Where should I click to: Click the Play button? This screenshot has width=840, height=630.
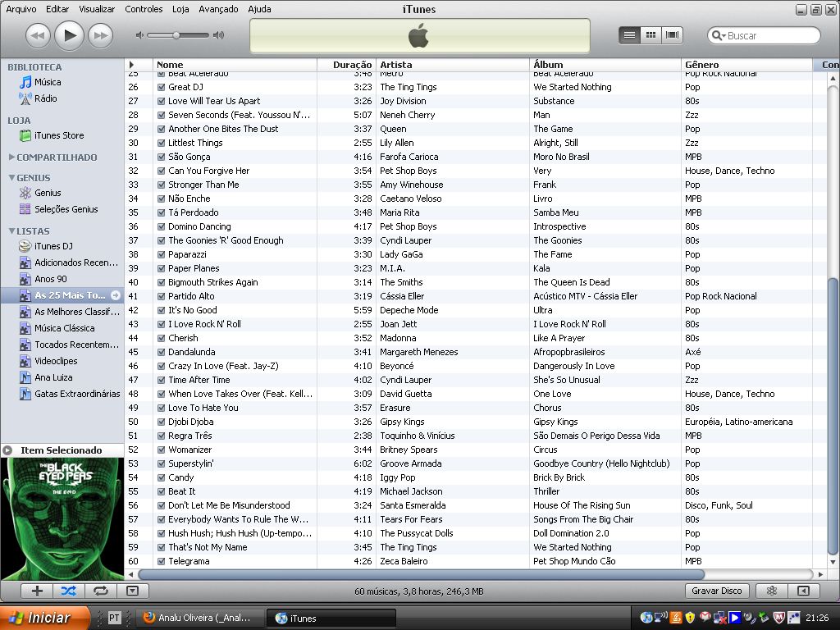click(70, 35)
